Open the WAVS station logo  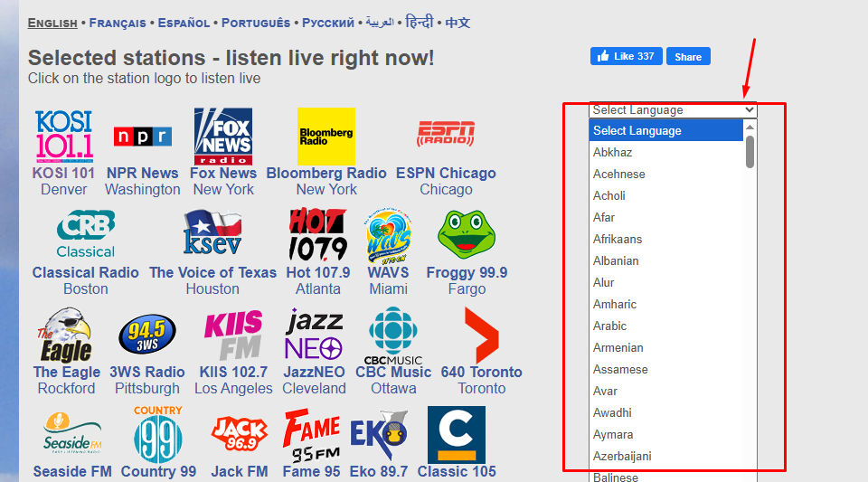coord(388,235)
